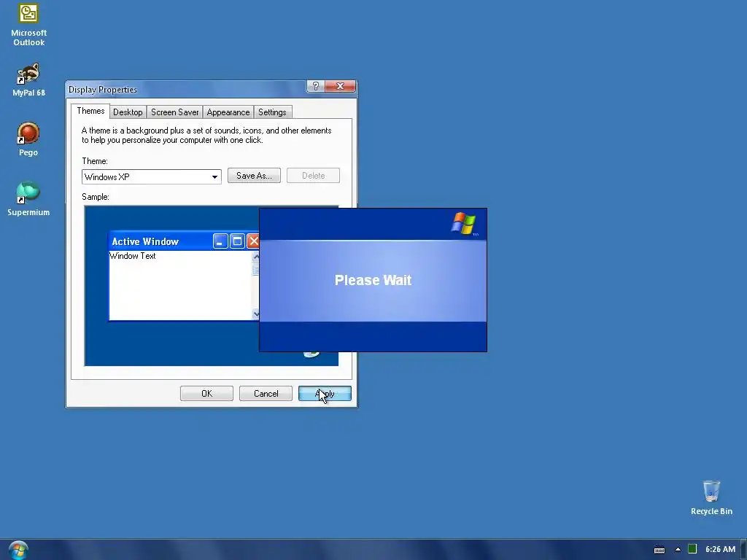Select the MyPal 68 desktop icon
Screen dimensions: 747x560
tap(28, 79)
